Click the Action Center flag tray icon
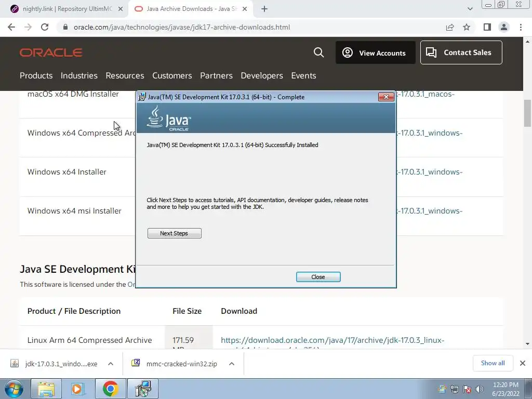This screenshot has width=532, height=399. (x=467, y=389)
